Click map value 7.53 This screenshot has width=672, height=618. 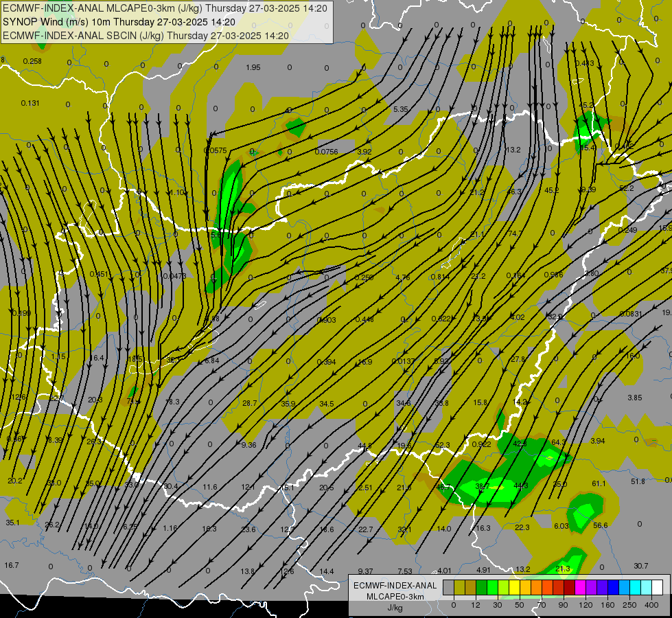pyautogui.click(x=404, y=571)
